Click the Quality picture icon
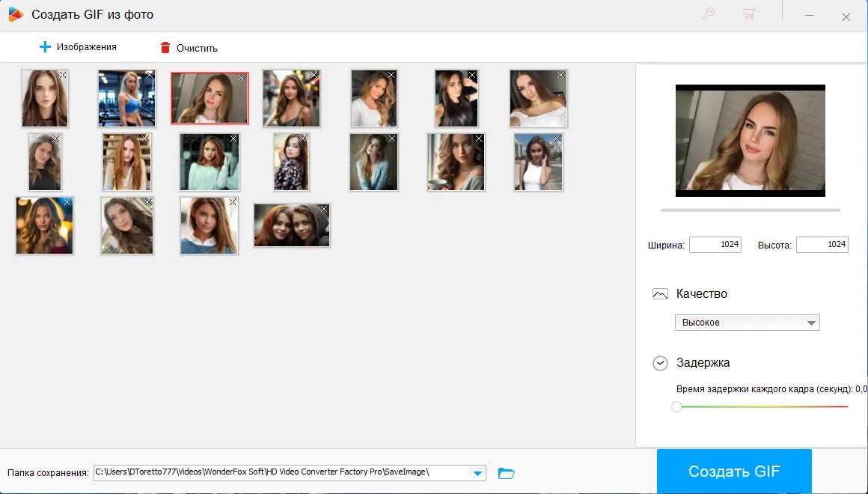Screen dimensions: 868x494 660,293
